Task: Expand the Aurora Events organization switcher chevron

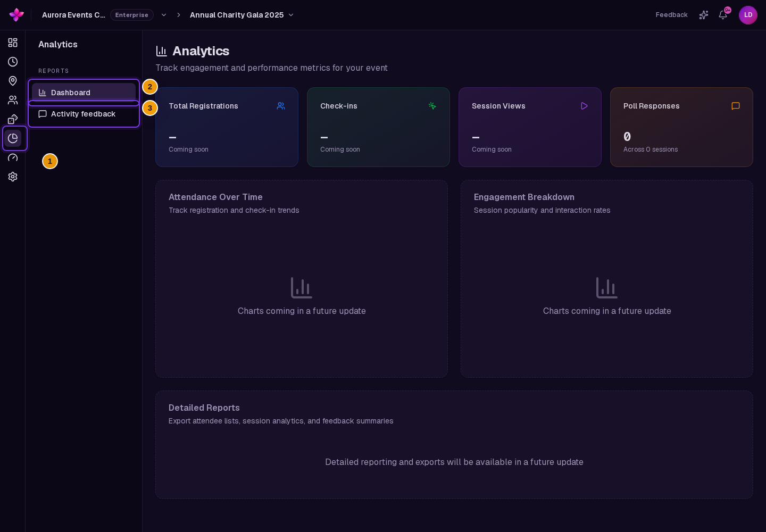Action: (164, 15)
